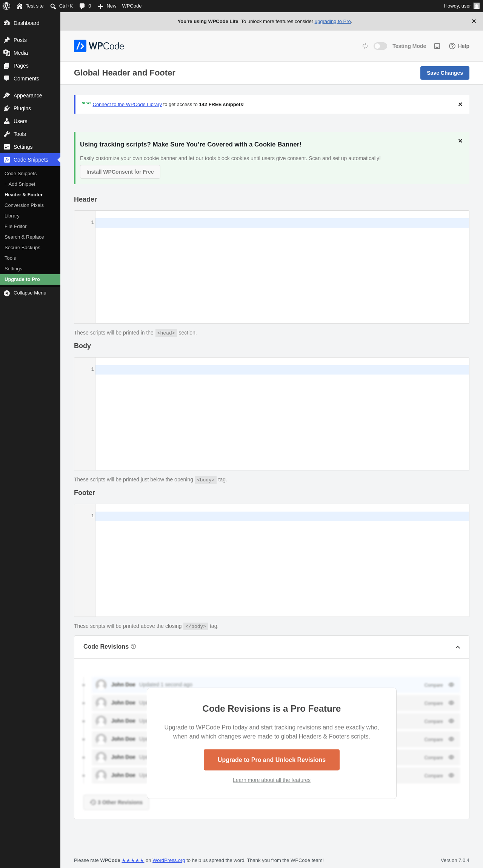Open the comments bubble in admin bar
Image resolution: width=483 pixels, height=868 pixels.
tap(82, 6)
